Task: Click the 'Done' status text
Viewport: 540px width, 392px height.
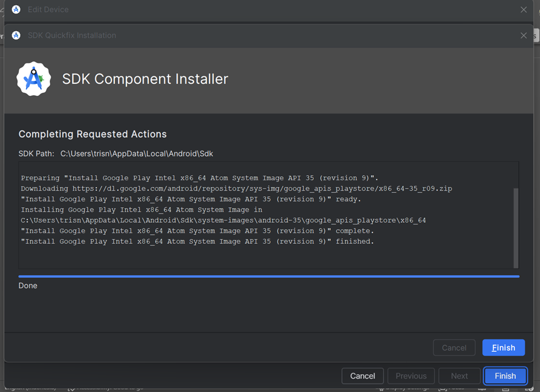Action: coord(28,286)
